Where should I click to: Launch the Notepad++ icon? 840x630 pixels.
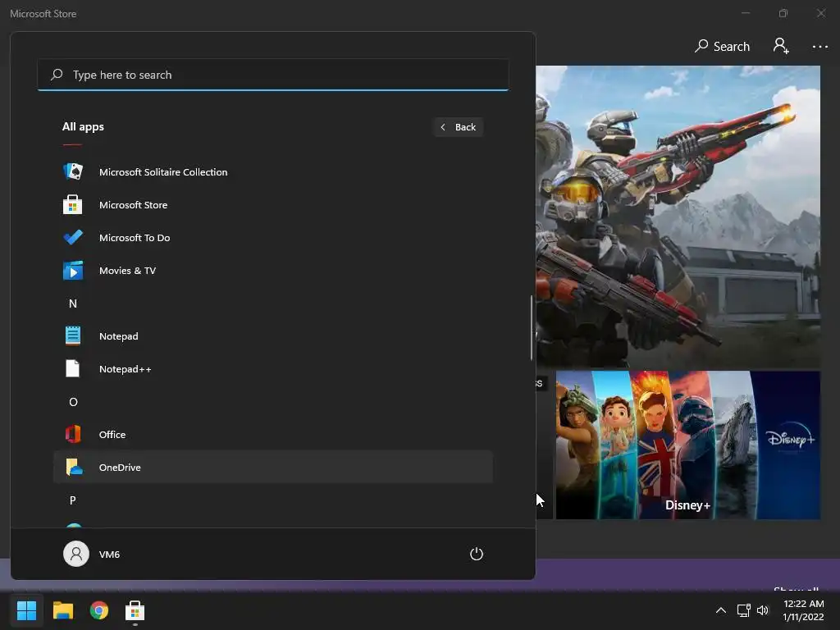tap(73, 368)
